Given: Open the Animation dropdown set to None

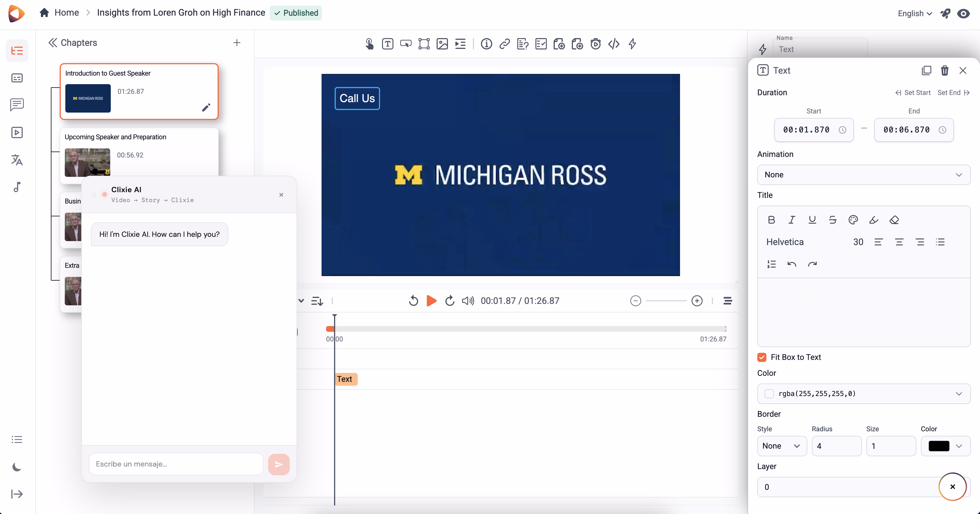Looking at the screenshot, I should (x=864, y=175).
